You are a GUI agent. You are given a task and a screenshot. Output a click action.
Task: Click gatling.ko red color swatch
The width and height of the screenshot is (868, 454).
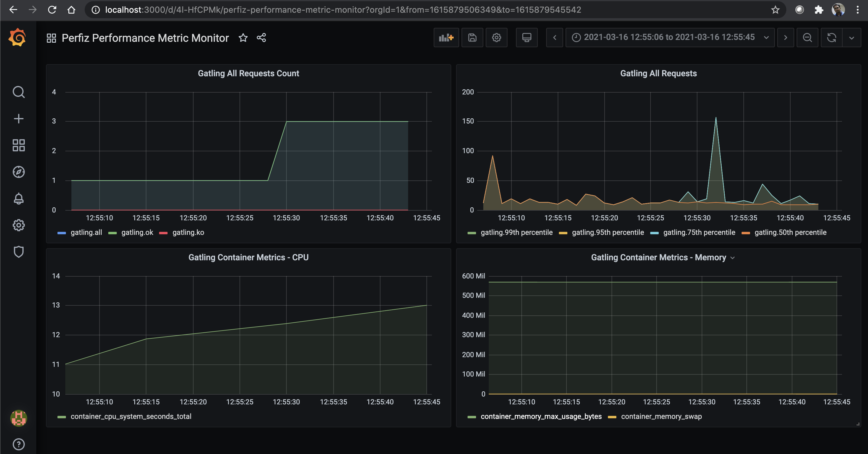point(163,233)
